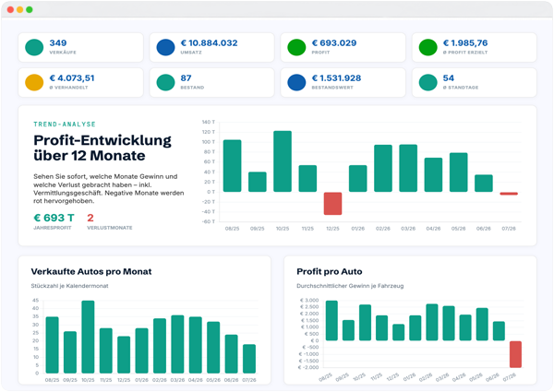Click the 08/25 bar in Verkaufte Autos chart
Viewport: 554px width, 392px height.
[x=53, y=345]
